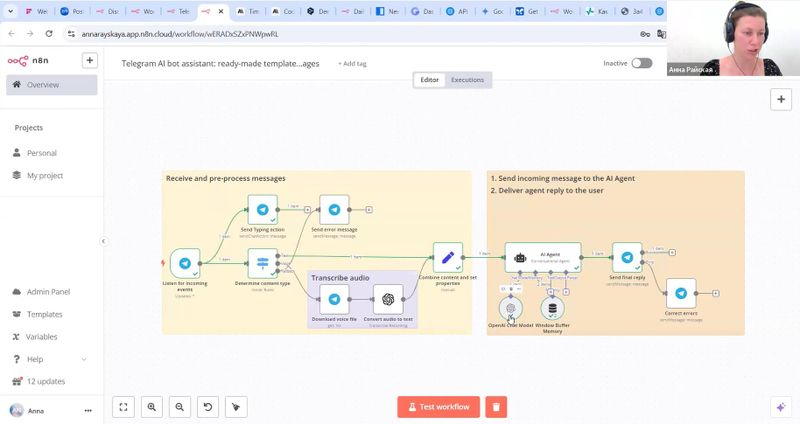Switch to the Executions tab
The height and width of the screenshot is (424, 800).
[x=467, y=80]
